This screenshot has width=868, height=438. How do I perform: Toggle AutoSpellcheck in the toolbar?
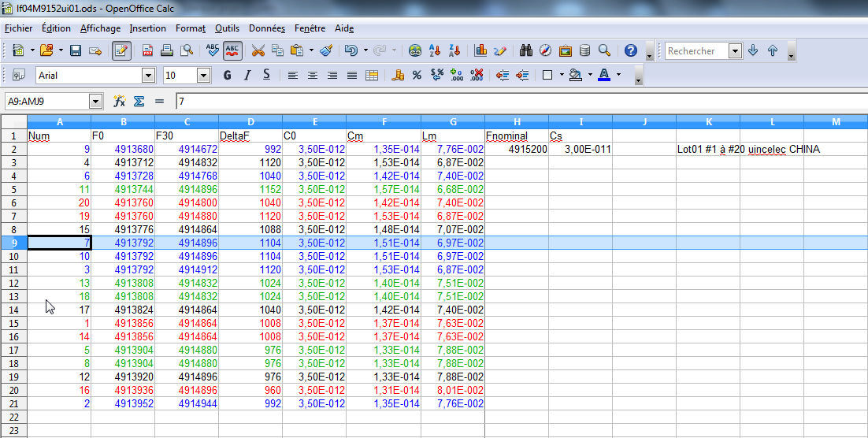point(232,50)
